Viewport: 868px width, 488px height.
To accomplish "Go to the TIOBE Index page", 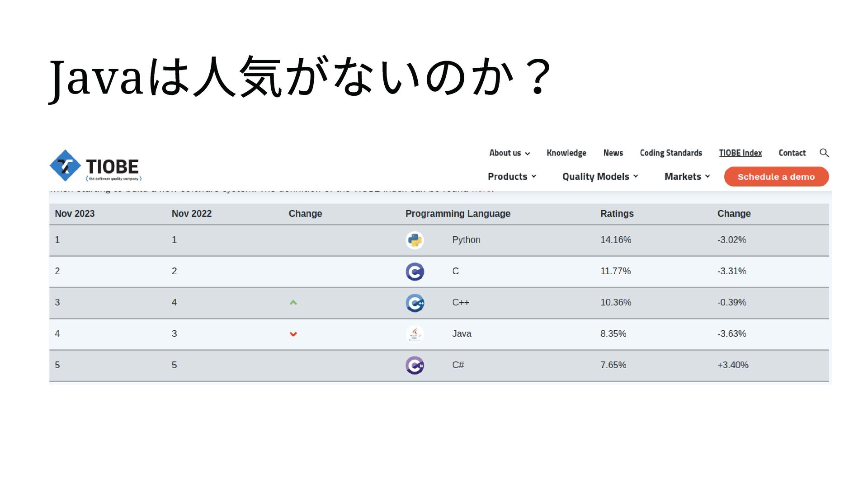I will click(x=741, y=153).
